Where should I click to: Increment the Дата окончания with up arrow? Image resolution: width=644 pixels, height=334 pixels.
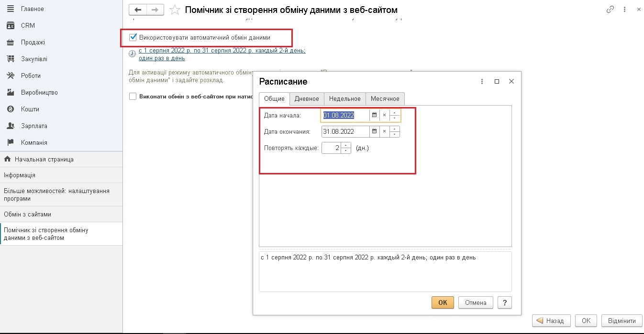[x=394, y=129]
